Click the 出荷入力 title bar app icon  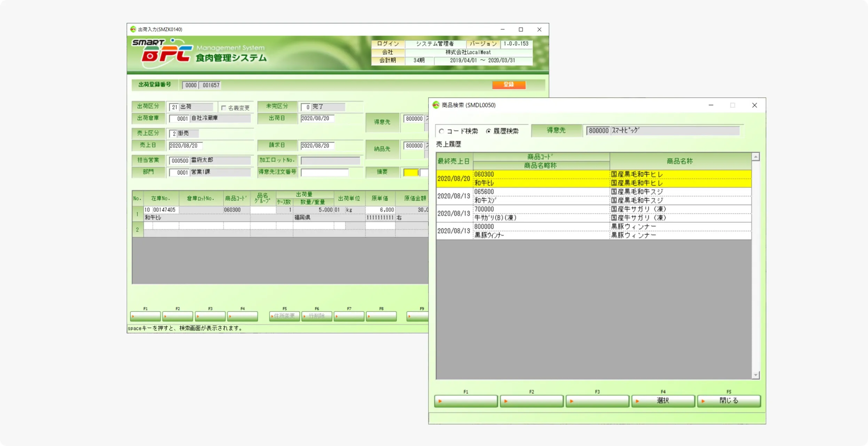[x=133, y=29]
